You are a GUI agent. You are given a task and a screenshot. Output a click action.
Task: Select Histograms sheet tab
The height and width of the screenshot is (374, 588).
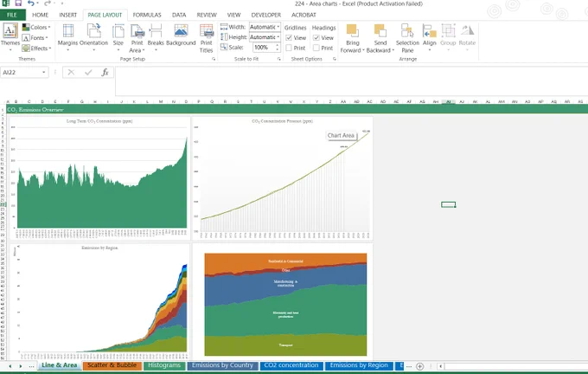164,365
